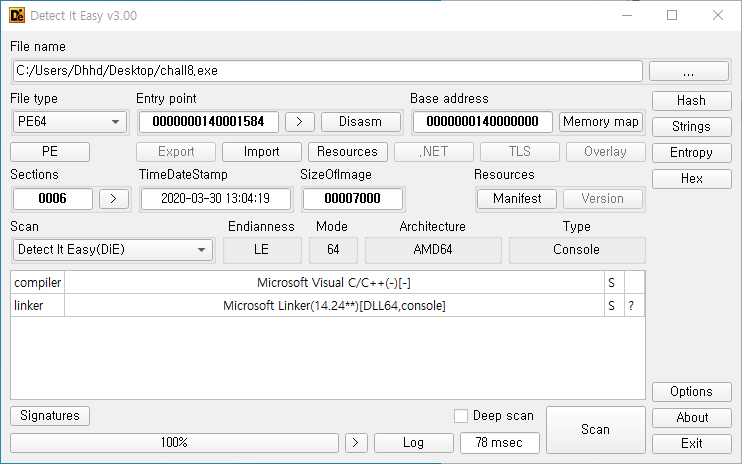The width and height of the screenshot is (742, 464).
Task: Click the S cell in the linker row
Action: point(614,306)
